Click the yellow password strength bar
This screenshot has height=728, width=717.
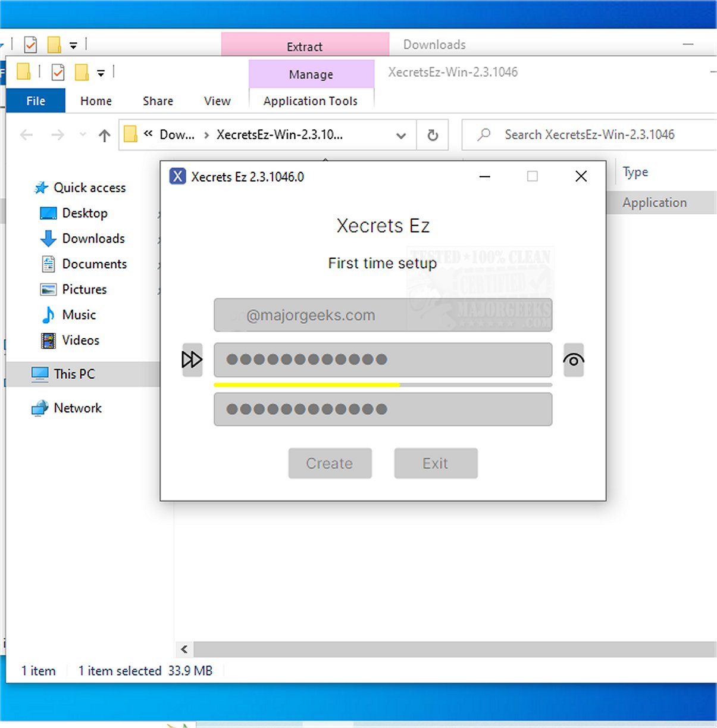tap(306, 385)
